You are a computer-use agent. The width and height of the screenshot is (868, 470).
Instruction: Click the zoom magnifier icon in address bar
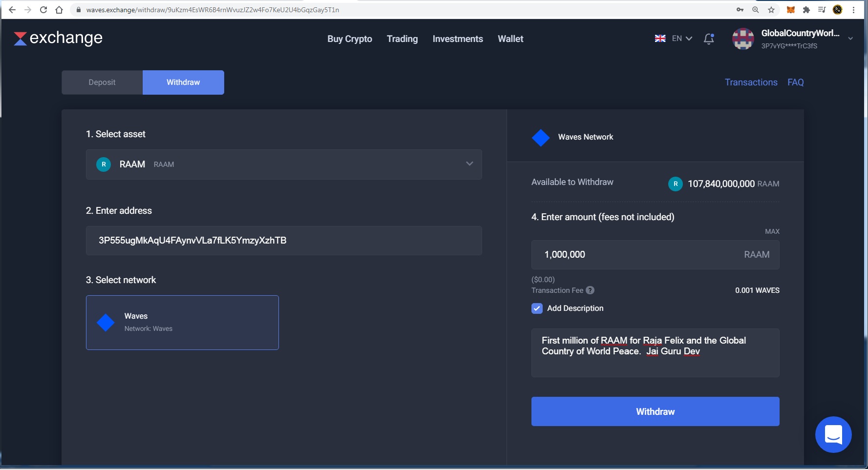pos(756,10)
